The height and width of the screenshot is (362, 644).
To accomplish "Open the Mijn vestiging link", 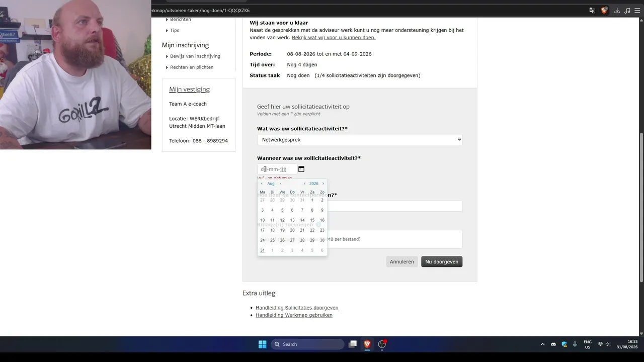I will [189, 89].
